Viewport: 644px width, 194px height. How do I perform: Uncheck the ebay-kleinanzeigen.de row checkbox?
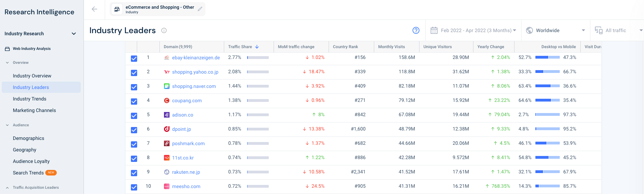[x=134, y=59]
